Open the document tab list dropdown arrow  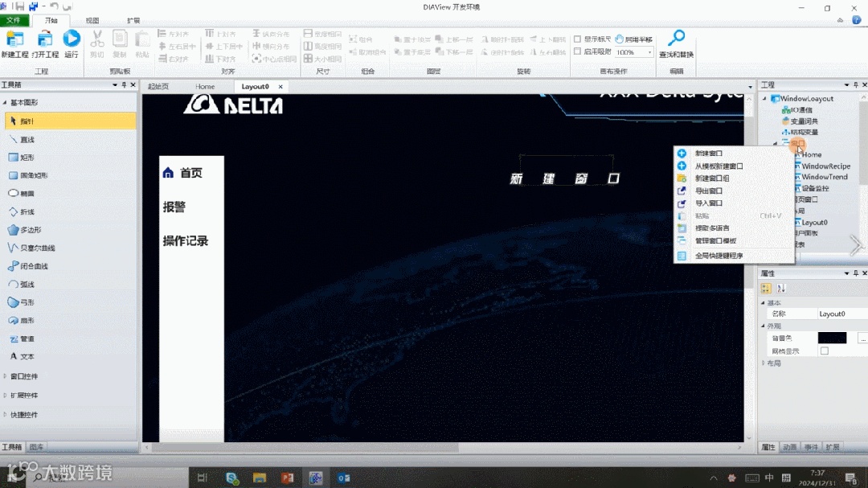(750, 87)
